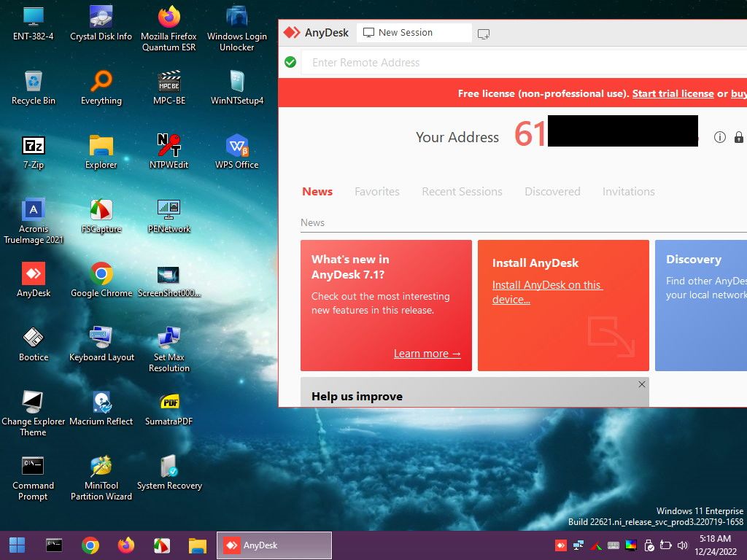Select the ScreenShot000 file on desktop
The width and height of the screenshot is (747, 560).
click(x=169, y=281)
